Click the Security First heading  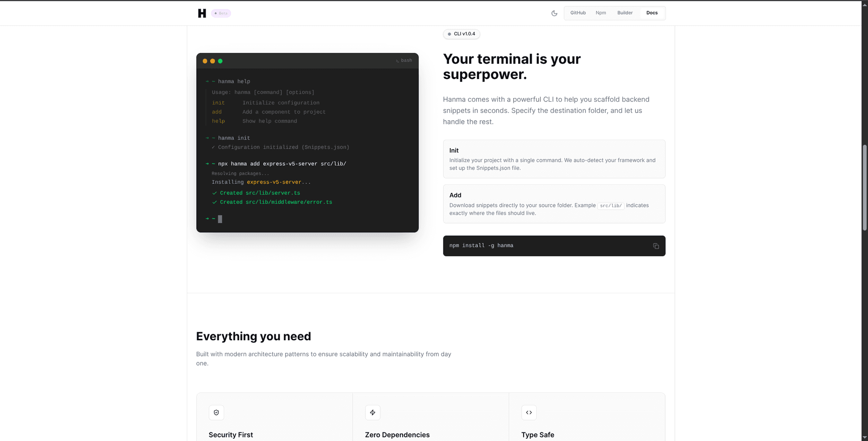coord(231,435)
